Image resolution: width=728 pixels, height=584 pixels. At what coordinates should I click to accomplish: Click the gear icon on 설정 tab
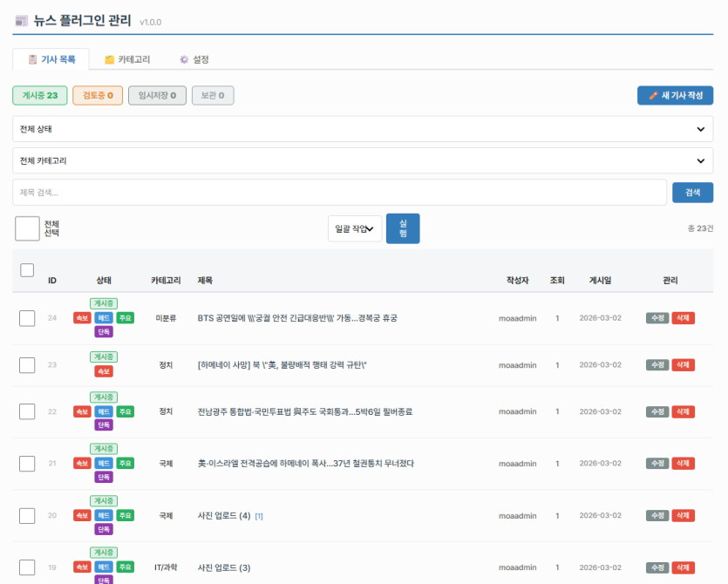184,60
